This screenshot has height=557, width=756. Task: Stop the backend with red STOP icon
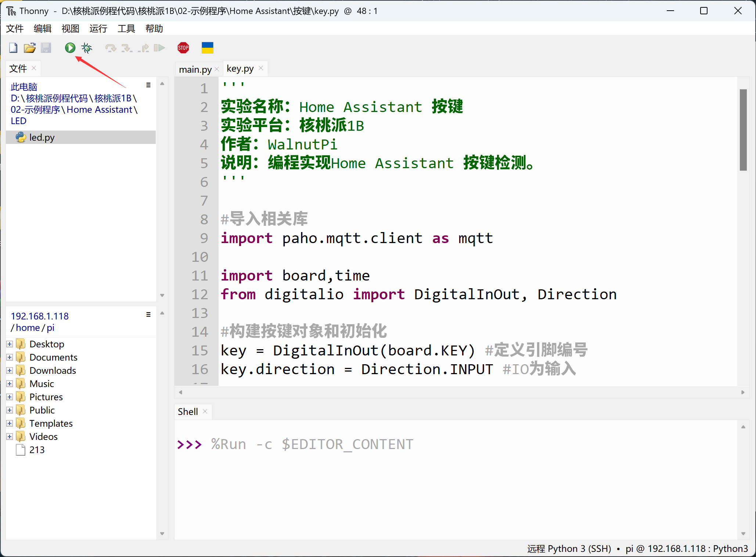(183, 48)
